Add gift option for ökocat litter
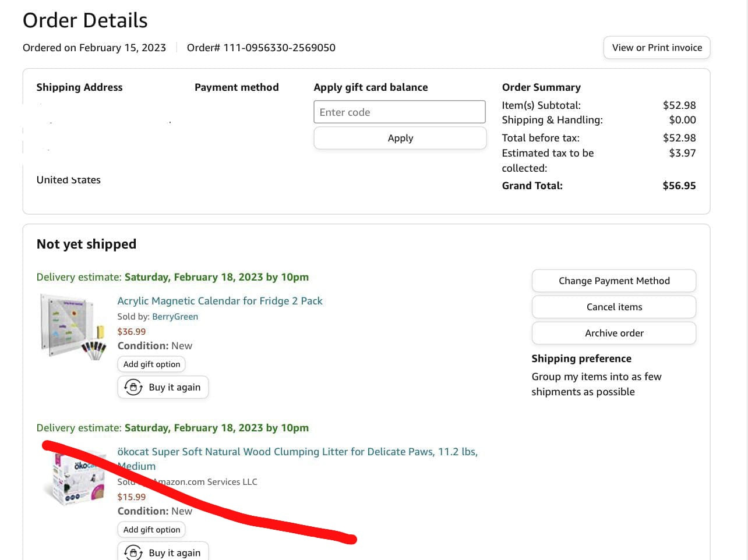The image size is (748, 560). [151, 530]
